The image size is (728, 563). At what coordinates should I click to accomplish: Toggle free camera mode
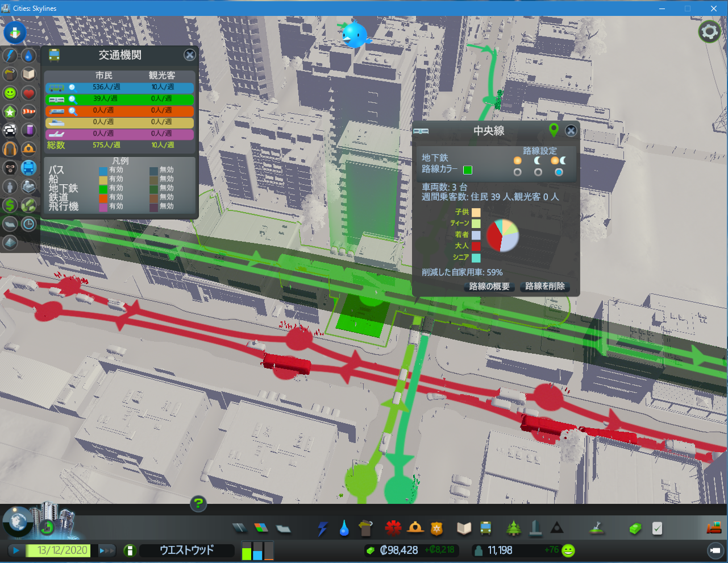[x=715, y=550]
